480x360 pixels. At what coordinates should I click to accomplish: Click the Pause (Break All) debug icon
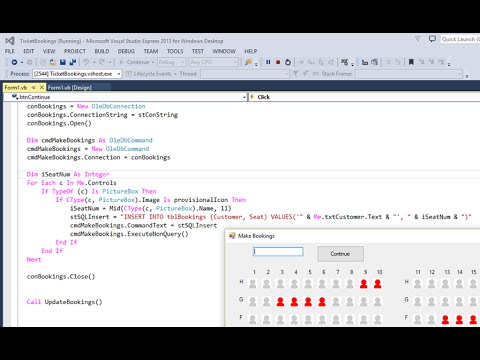268,62
